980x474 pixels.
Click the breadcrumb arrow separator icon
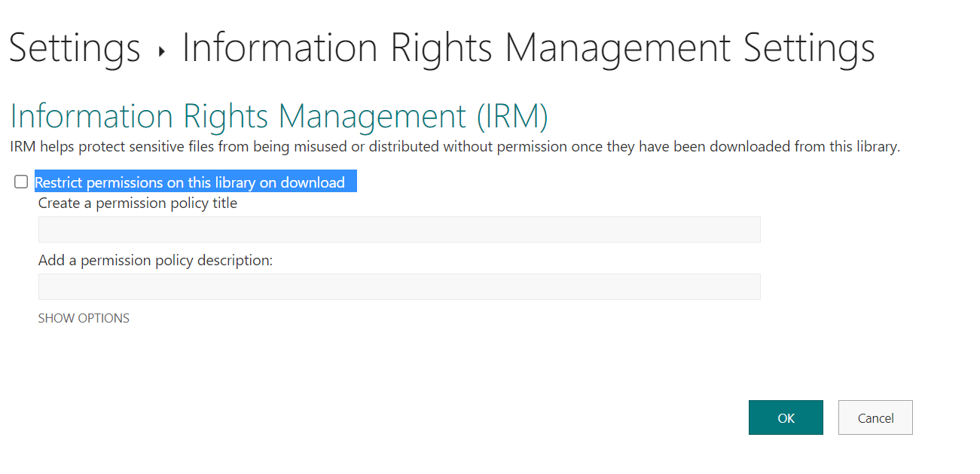point(161,52)
